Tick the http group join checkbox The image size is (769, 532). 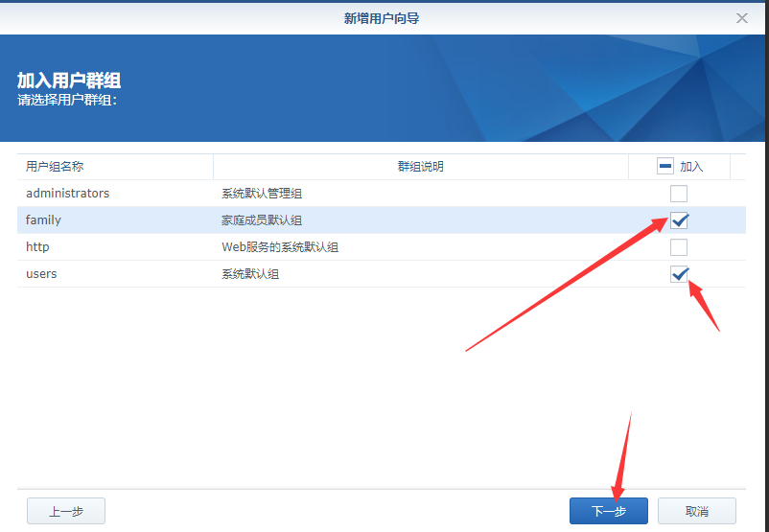(x=679, y=247)
